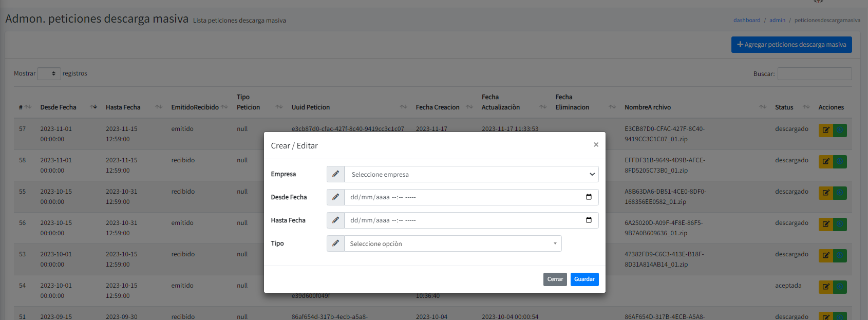The image size is (868, 320).
Task: Click Agregar peticiones descarga masiva button
Action: [x=791, y=45]
